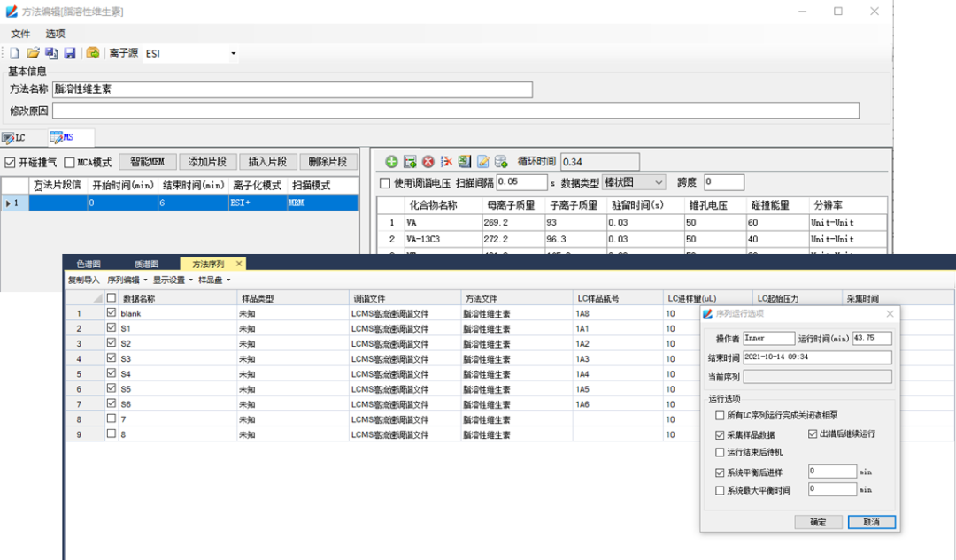The image size is (956, 560).
Task: Toggle 出错后继续运行 checkbox
Action: [x=812, y=433]
